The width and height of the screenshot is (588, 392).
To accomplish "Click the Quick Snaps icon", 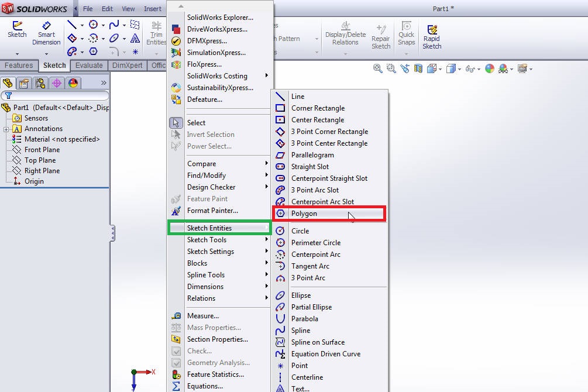I will (x=406, y=33).
